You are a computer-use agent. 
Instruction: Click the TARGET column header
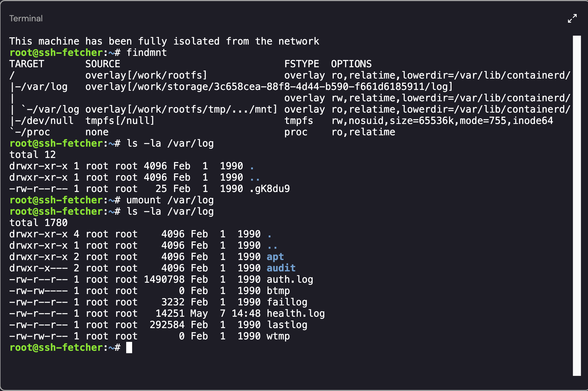[x=27, y=64]
